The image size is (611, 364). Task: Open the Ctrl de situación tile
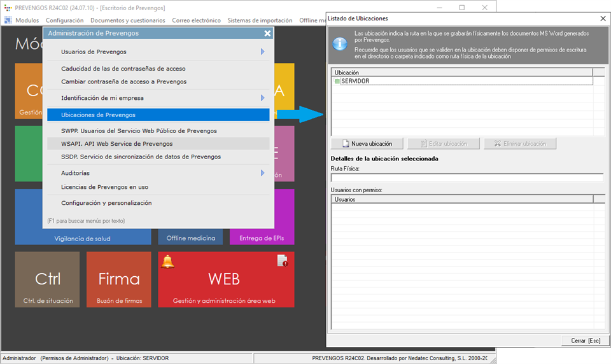[x=48, y=279]
